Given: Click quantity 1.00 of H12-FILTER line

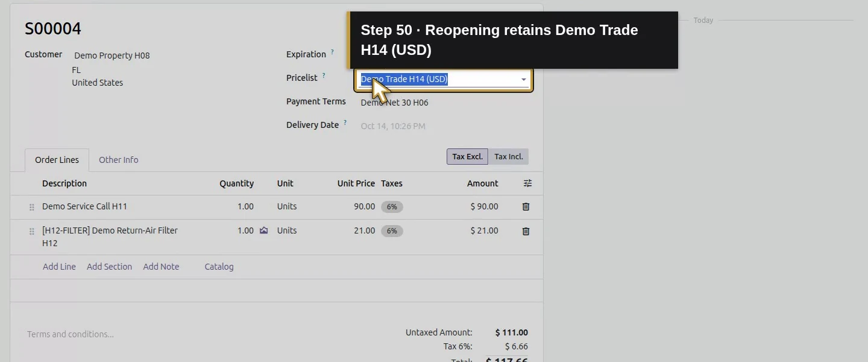Looking at the screenshot, I should pyautogui.click(x=245, y=230).
